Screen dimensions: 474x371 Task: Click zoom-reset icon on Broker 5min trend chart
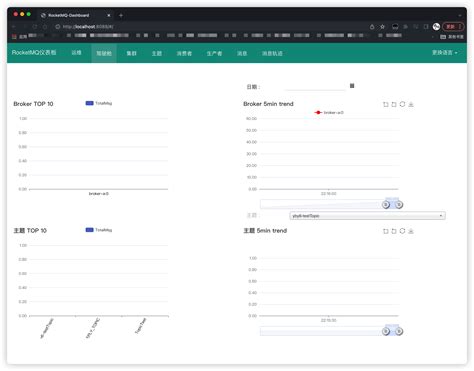394,104
